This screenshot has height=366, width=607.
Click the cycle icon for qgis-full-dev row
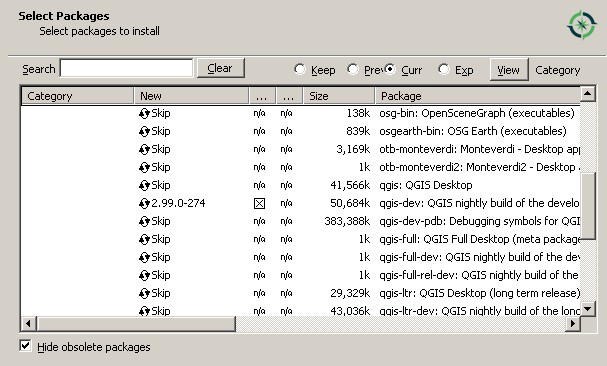[144, 258]
